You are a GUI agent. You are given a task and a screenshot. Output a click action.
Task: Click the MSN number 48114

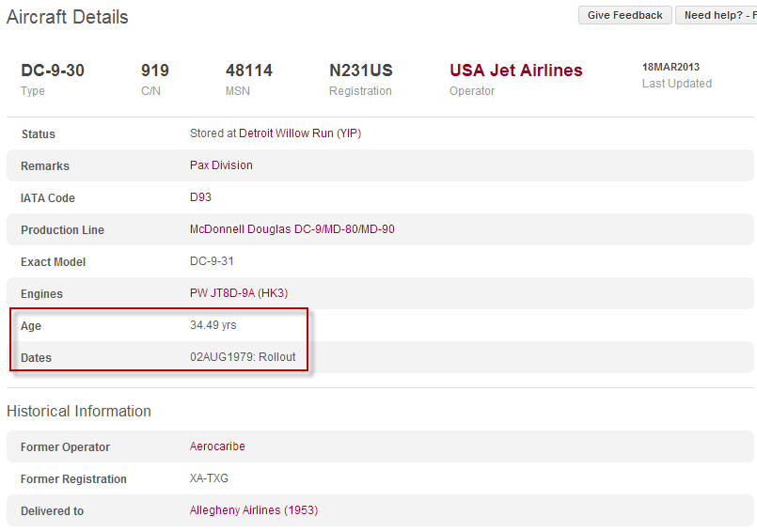248,70
